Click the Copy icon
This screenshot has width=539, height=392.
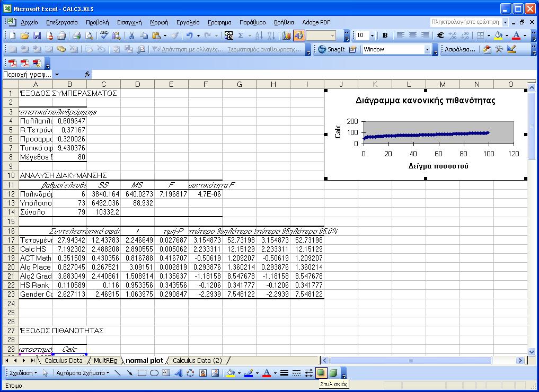point(144,35)
